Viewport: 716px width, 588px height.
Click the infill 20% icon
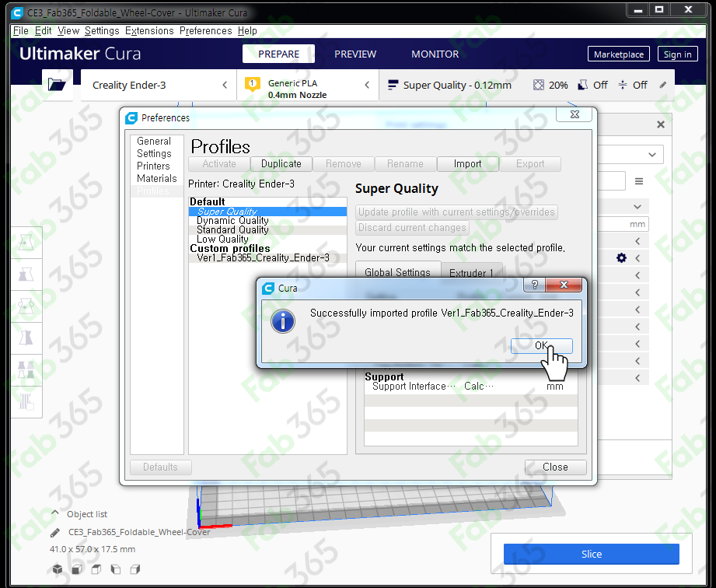pos(539,85)
